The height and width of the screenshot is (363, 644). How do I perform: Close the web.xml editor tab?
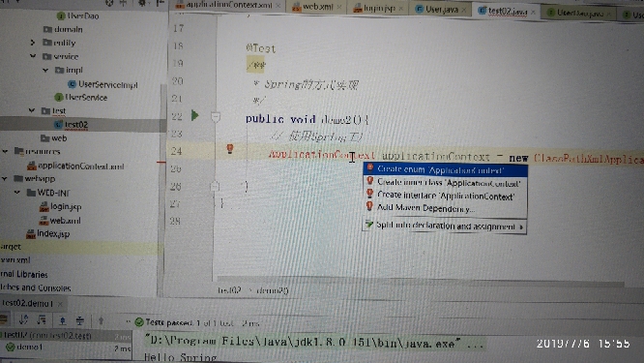click(339, 7)
